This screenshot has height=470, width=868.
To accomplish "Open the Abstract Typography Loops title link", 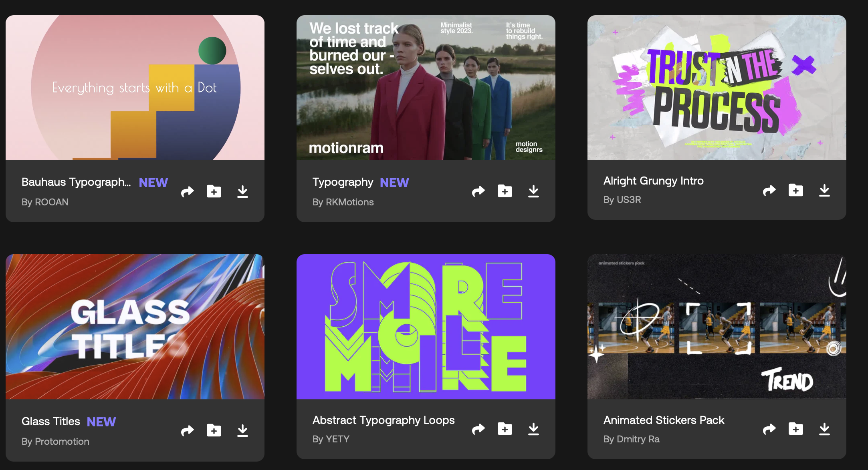I will point(384,420).
